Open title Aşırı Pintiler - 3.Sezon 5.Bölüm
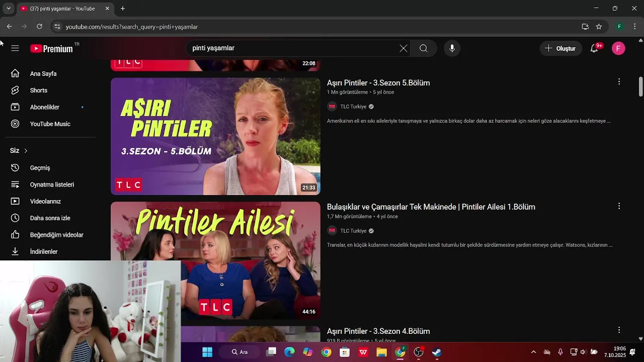The height and width of the screenshot is (362, 644). [378, 83]
